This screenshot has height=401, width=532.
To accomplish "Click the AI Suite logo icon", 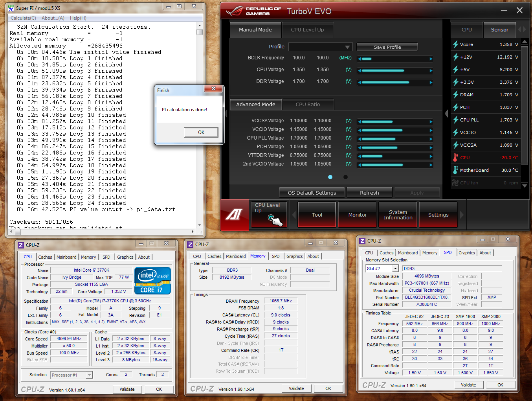I will [235, 215].
